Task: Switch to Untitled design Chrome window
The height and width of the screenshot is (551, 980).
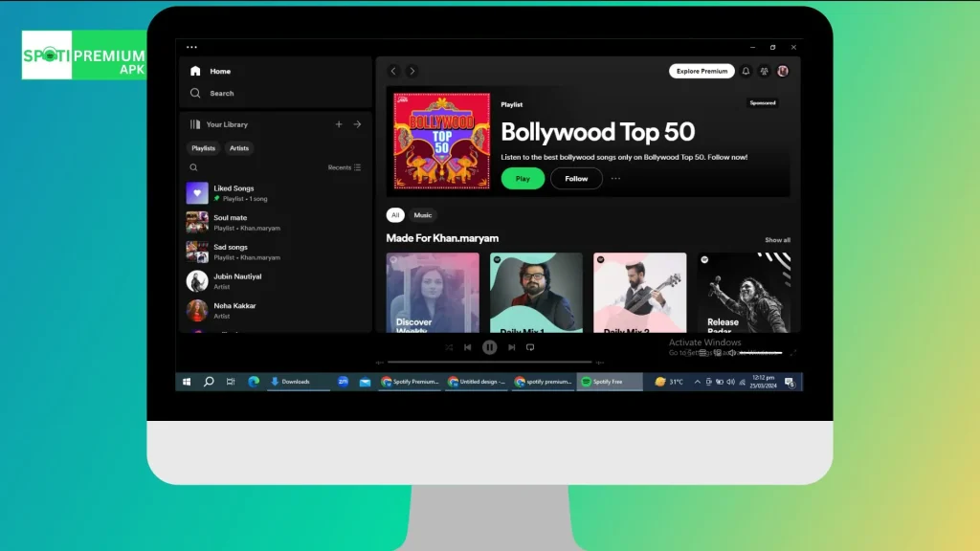Action: coord(477,382)
